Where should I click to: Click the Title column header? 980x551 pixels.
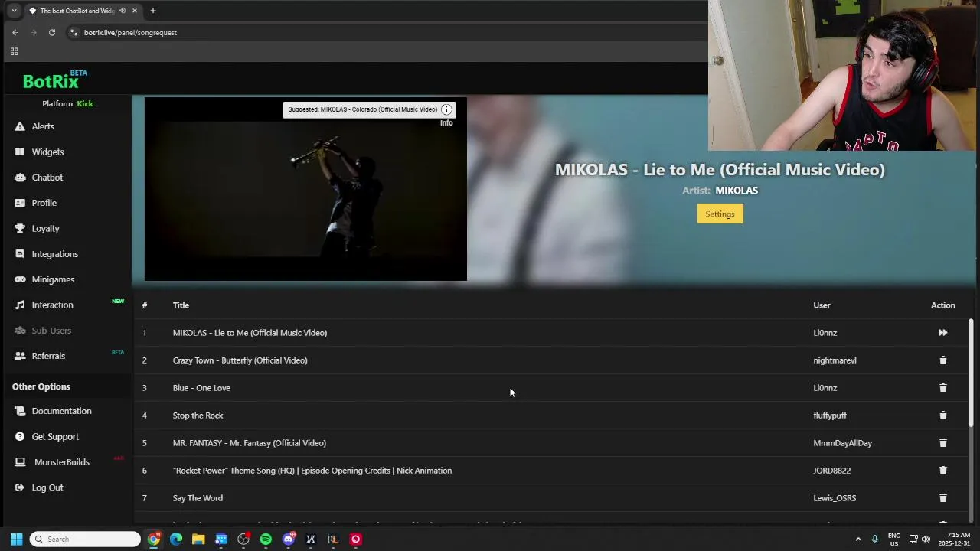click(181, 305)
